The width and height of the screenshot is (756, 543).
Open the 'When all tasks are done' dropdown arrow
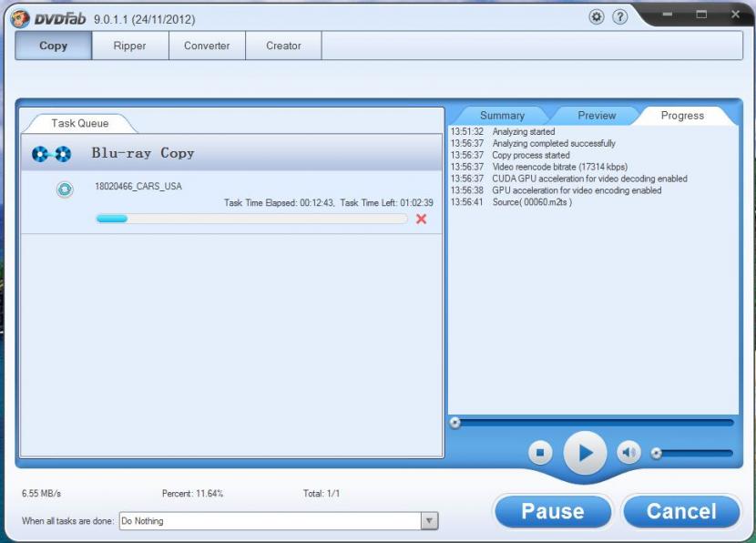coord(429,521)
